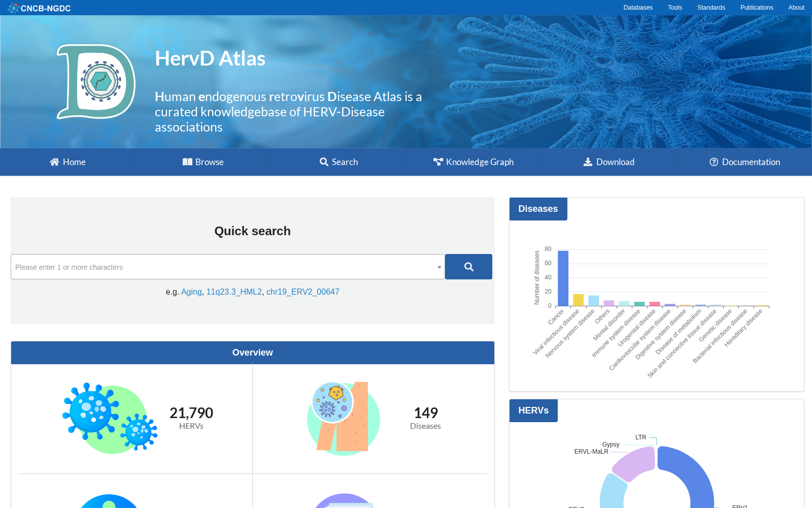This screenshot has height=508, width=812.
Task: Submit the quick search with magnifier button
Action: 468,267
